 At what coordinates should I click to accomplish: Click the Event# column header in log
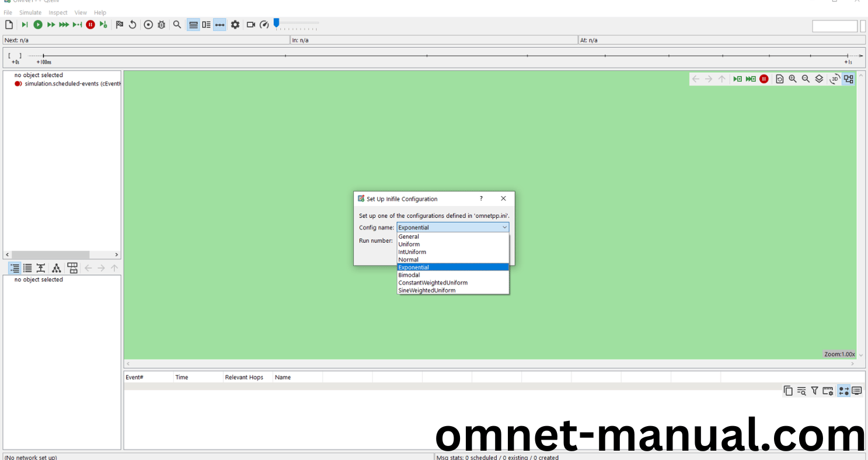[x=135, y=377]
